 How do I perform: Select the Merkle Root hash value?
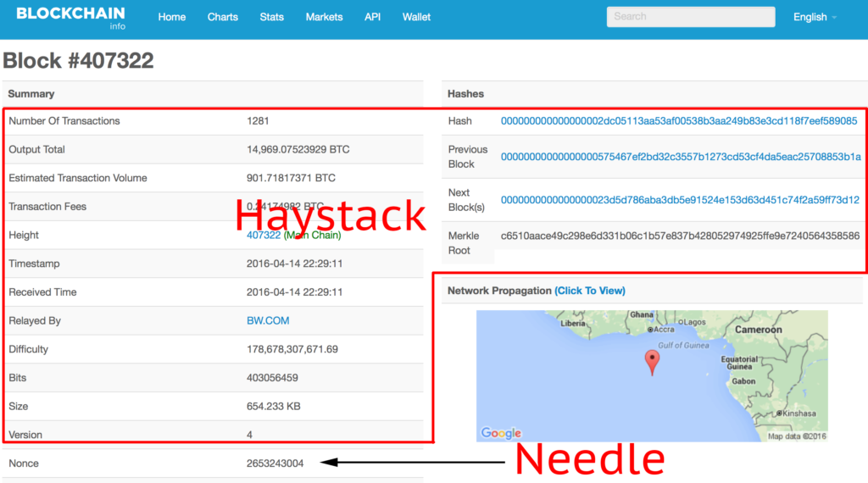[681, 236]
